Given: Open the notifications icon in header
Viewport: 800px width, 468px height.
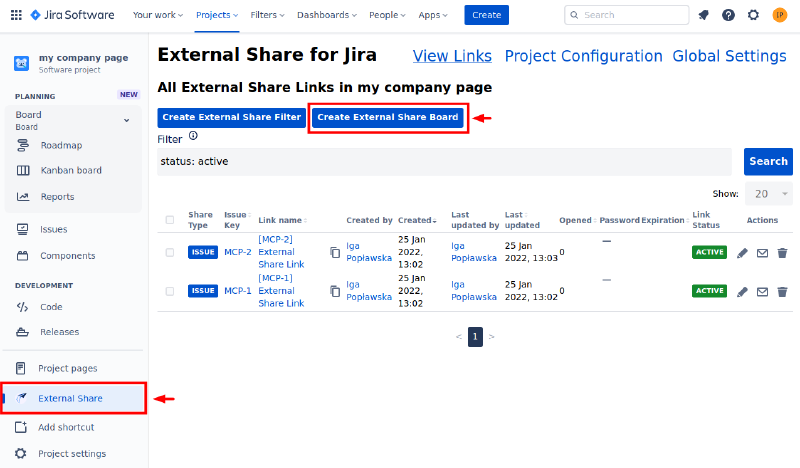Looking at the screenshot, I should (704, 15).
